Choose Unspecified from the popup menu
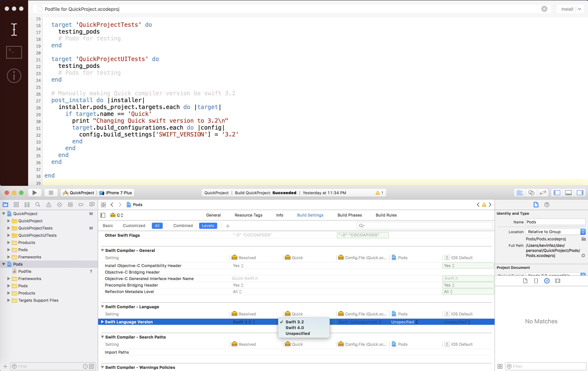 298,334
